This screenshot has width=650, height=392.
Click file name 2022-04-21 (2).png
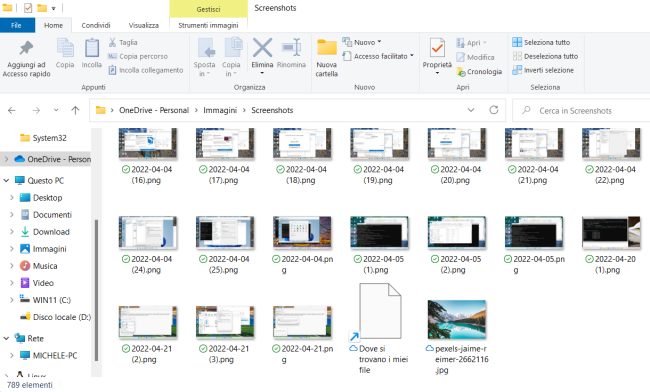(x=147, y=354)
